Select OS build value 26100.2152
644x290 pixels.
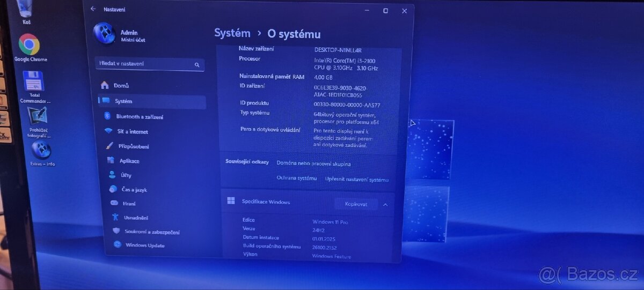coord(326,247)
